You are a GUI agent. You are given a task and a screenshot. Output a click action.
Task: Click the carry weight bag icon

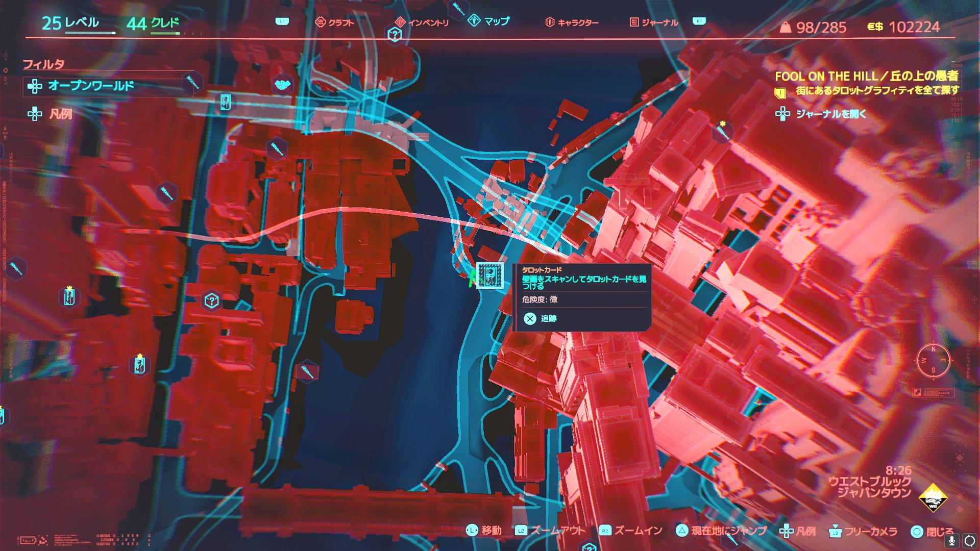pyautogui.click(x=786, y=27)
